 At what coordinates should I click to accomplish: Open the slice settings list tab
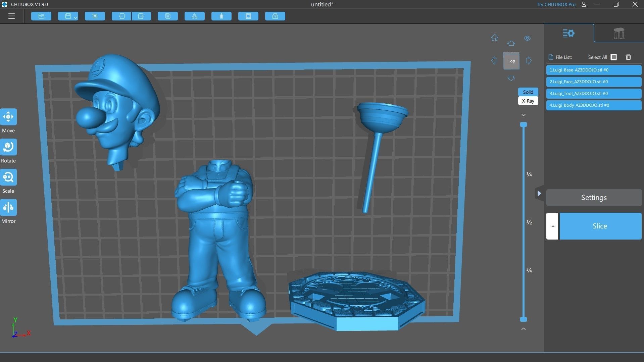click(x=568, y=33)
